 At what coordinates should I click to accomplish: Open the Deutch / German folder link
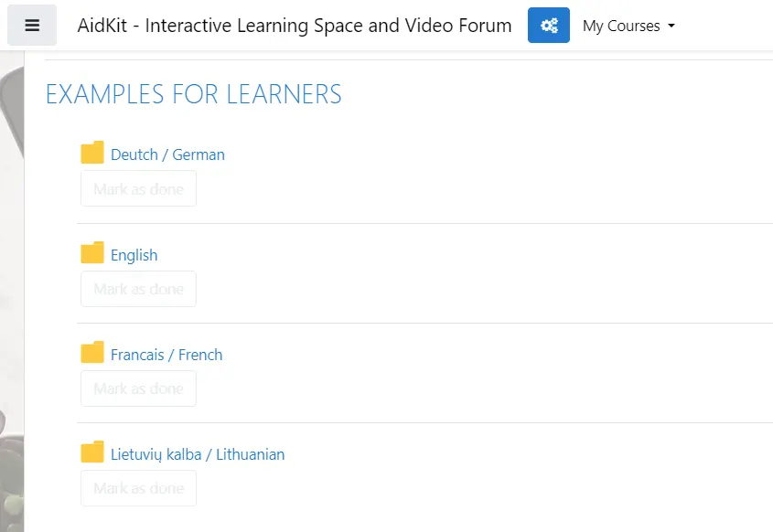pos(167,154)
